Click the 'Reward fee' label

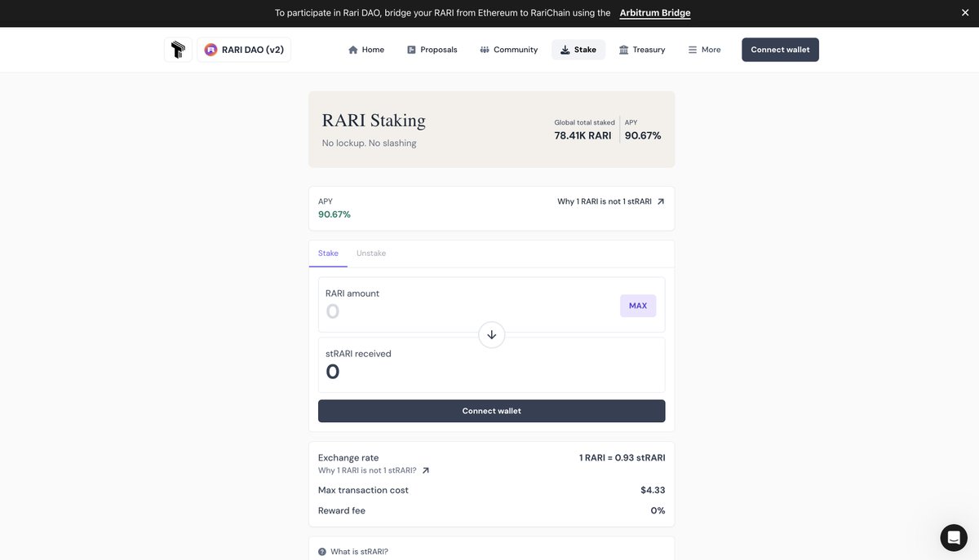coord(342,510)
